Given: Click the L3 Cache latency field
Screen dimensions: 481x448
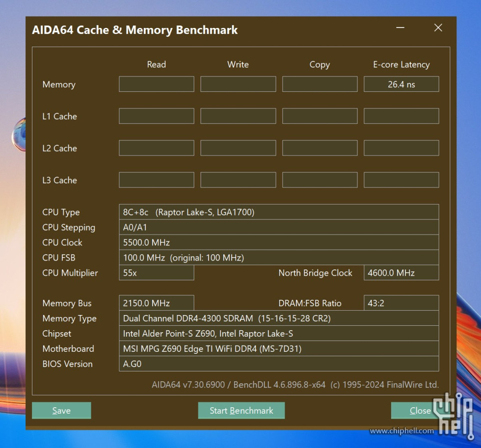Looking at the screenshot, I should (x=401, y=180).
